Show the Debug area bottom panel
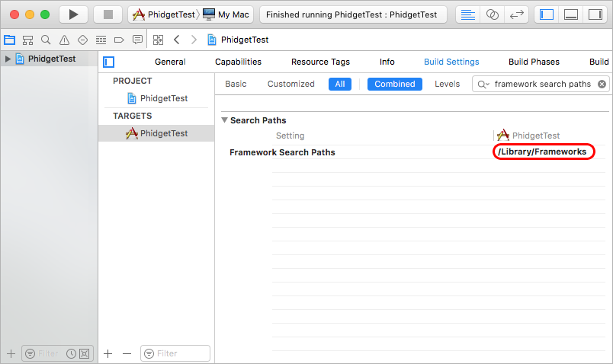613x364 pixels. 570,14
